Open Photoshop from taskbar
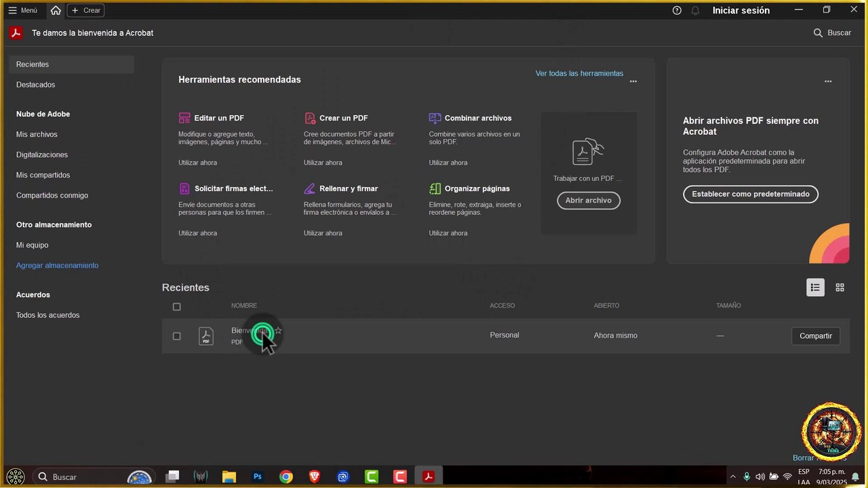Screen dimensions: 868x488 coord(258,477)
